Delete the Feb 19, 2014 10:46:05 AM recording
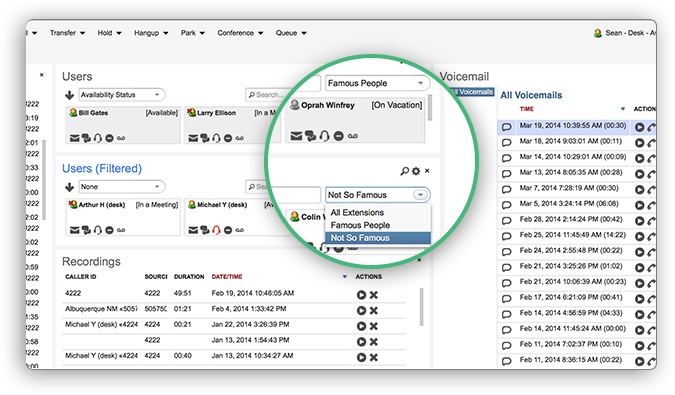 (374, 295)
